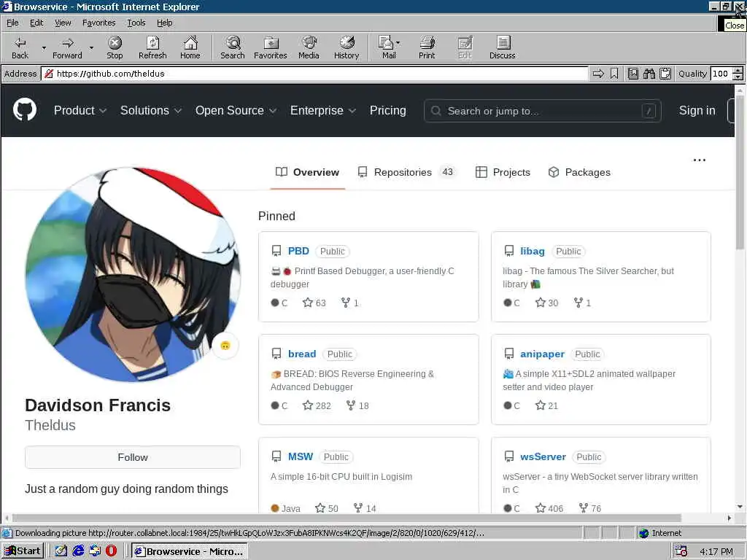Viewport: 747px width, 560px height.
Task: Click the Browservice taskbar button
Action: [x=189, y=551]
